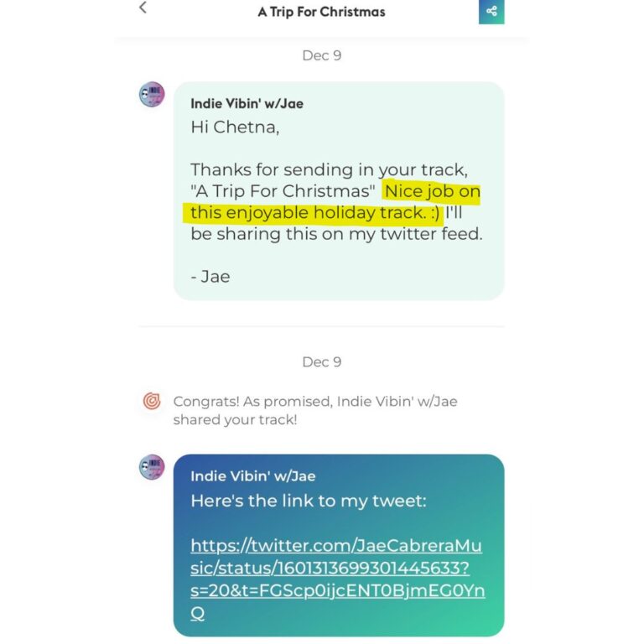Screen dimensions: 644x644
Task: Go back using the left chevron arrow
Action: point(143,7)
